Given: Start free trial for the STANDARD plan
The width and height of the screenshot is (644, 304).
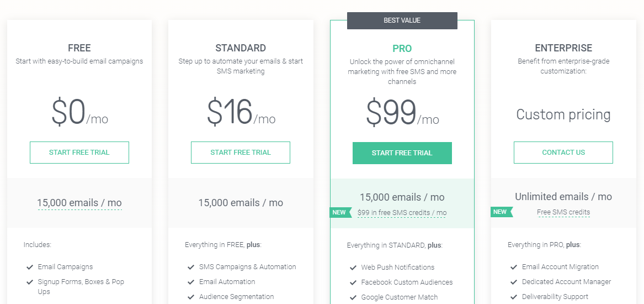Looking at the screenshot, I should (241, 153).
